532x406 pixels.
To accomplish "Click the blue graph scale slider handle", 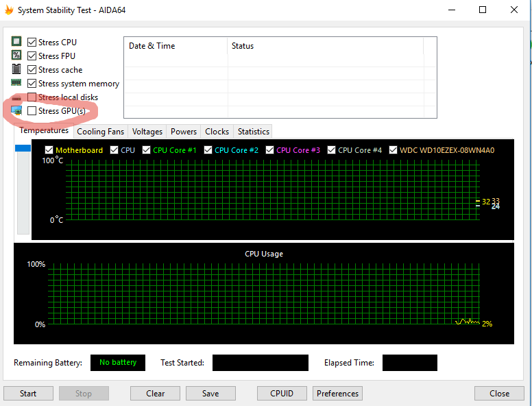I will pos(23,148).
